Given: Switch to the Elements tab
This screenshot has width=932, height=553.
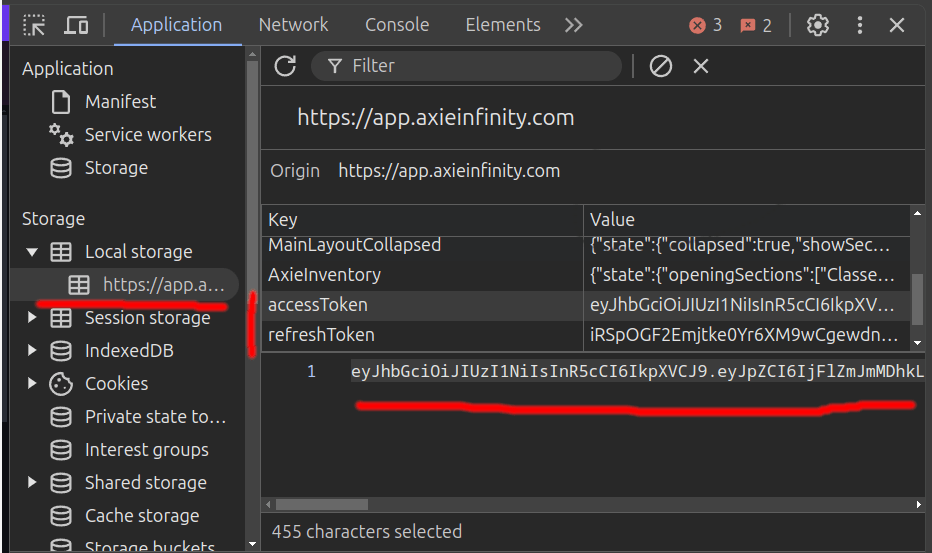Looking at the screenshot, I should click(x=503, y=25).
